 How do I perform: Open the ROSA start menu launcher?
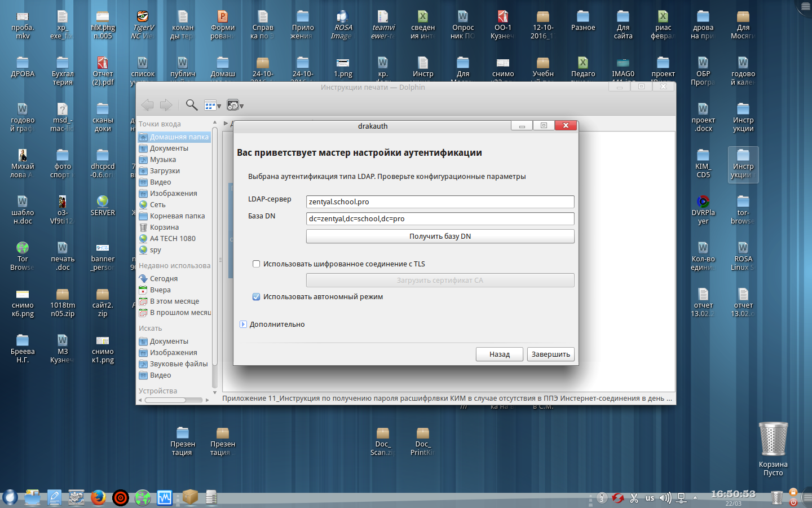click(x=10, y=497)
